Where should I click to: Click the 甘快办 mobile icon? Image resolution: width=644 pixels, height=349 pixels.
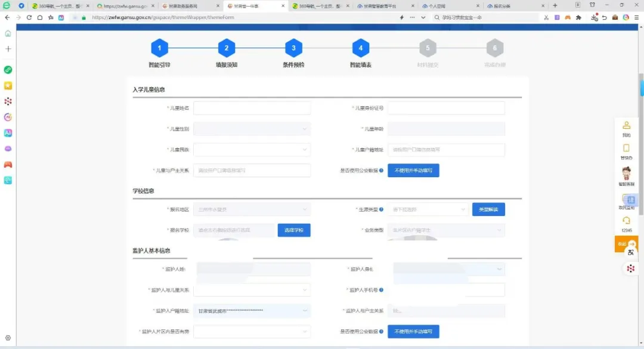(626, 149)
